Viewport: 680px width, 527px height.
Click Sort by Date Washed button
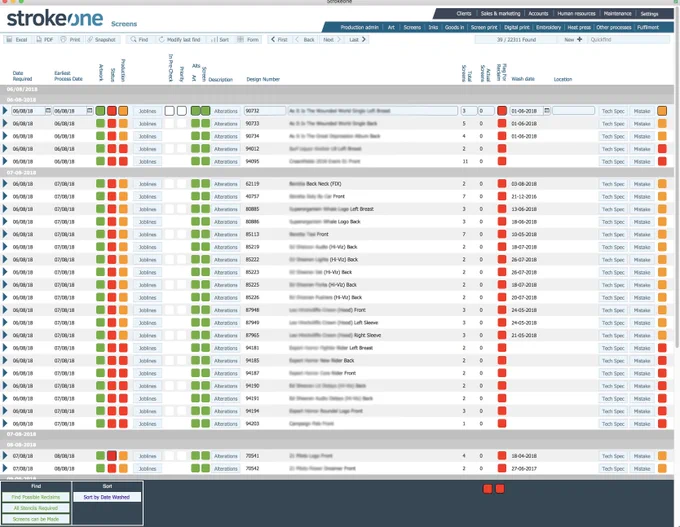[x=107, y=497]
